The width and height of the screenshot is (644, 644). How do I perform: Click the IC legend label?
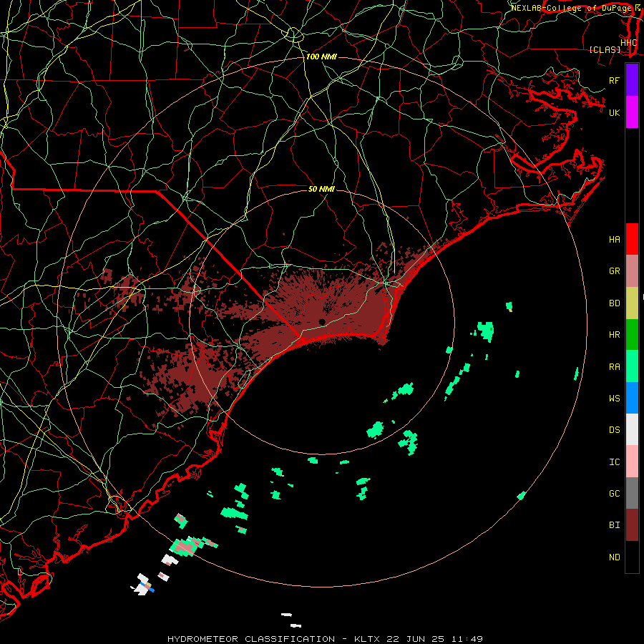tap(614, 462)
